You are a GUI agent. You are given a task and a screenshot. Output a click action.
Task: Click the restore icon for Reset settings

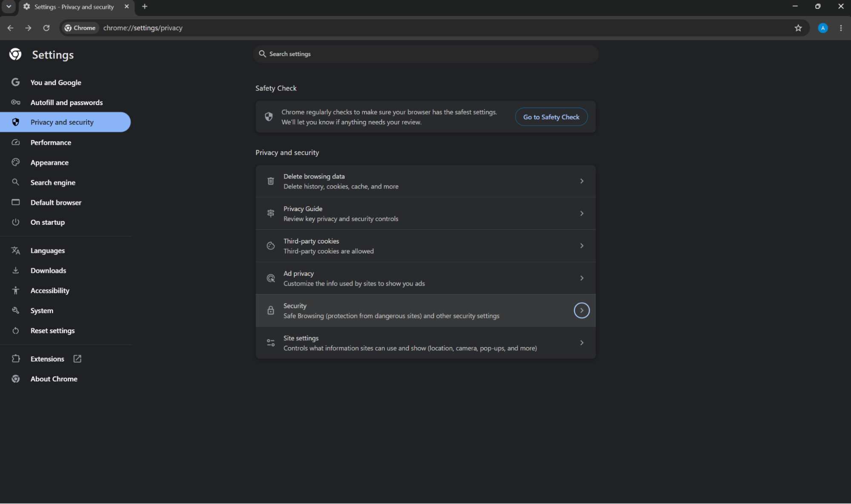(x=16, y=330)
